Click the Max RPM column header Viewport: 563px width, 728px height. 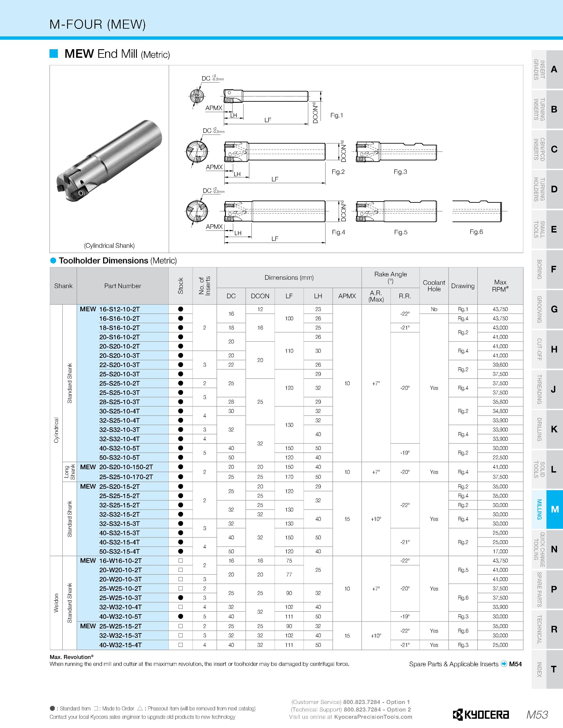coord(500,286)
